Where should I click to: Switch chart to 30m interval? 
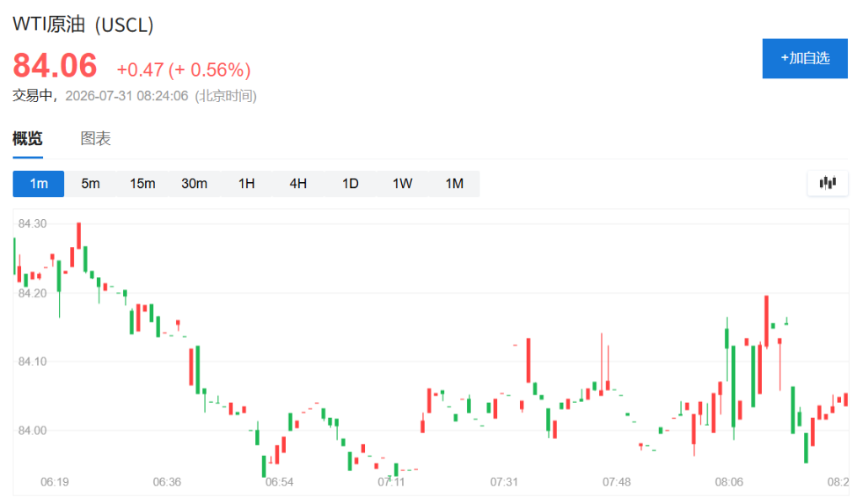pyautogui.click(x=195, y=184)
